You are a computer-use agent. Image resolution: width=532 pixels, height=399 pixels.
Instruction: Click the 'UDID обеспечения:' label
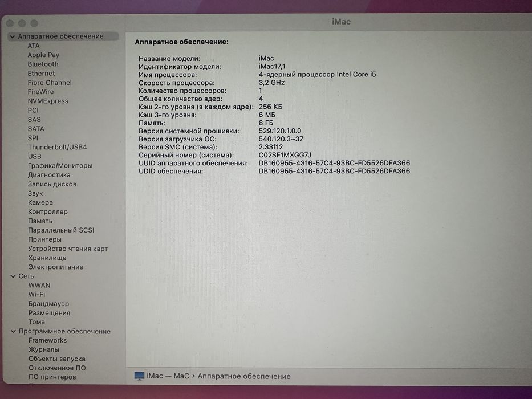click(170, 172)
